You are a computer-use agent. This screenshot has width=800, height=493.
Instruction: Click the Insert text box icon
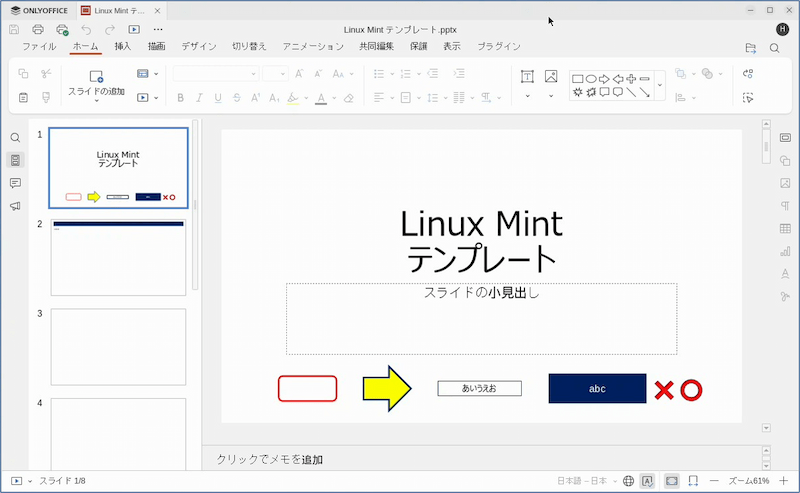tap(527, 77)
